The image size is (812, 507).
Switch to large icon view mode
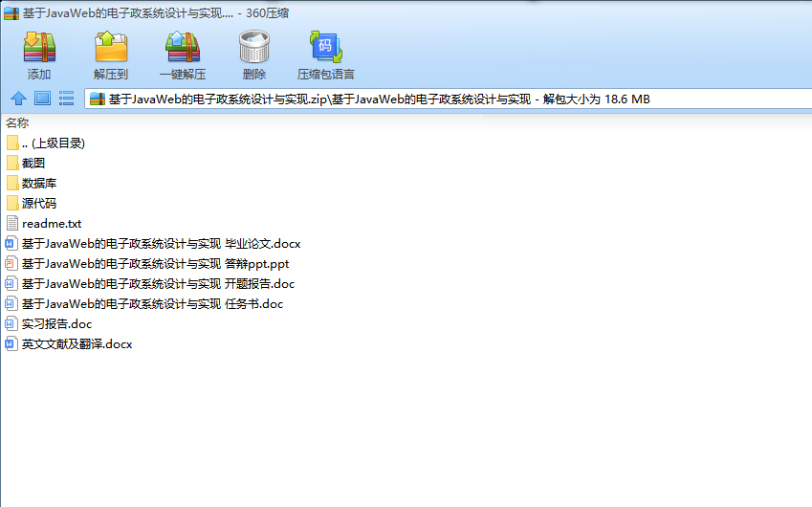coord(42,99)
